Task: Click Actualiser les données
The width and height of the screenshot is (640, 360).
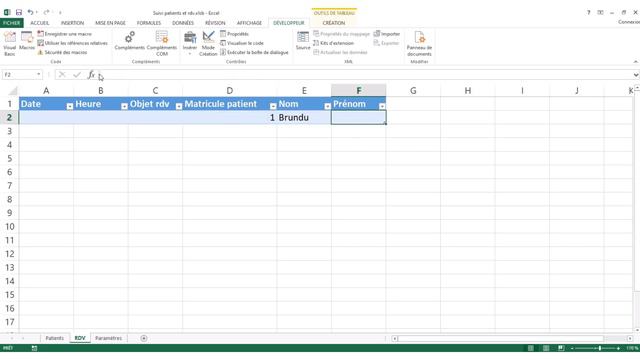Action: pos(340,52)
